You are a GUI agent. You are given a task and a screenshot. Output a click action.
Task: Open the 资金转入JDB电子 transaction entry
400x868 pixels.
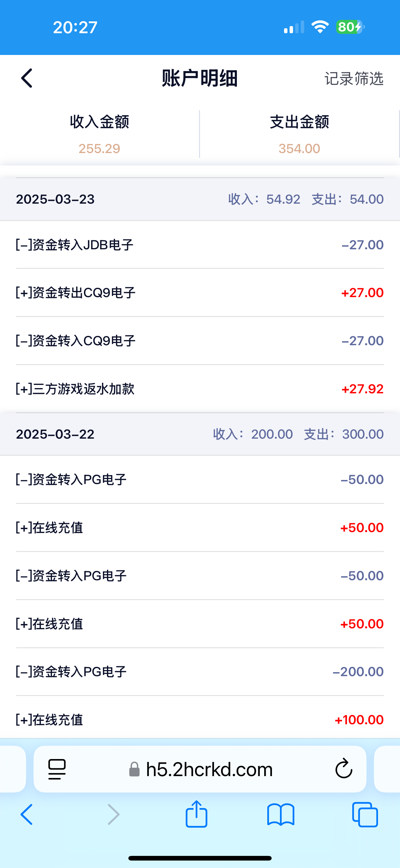pos(200,245)
